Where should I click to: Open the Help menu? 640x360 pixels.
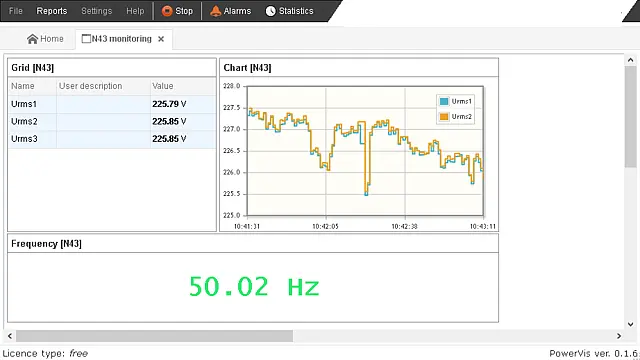coord(135,11)
